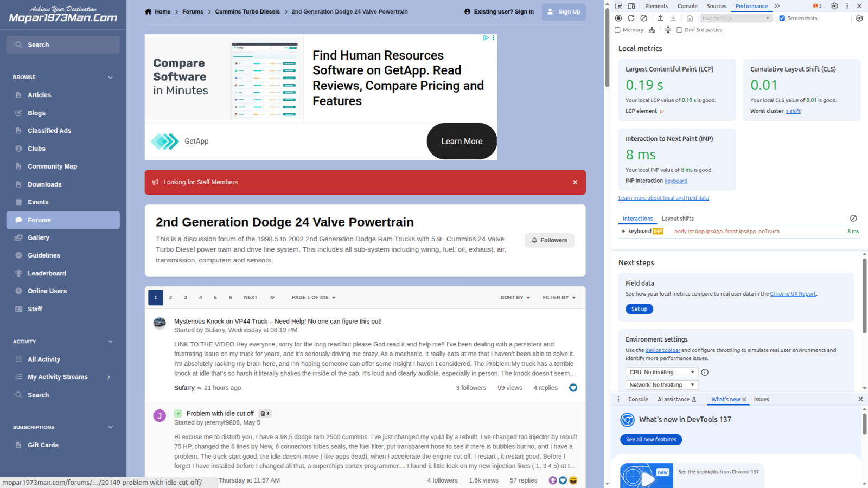Open Network No throttling dropdown
The image size is (868, 488).
pyautogui.click(x=662, y=385)
